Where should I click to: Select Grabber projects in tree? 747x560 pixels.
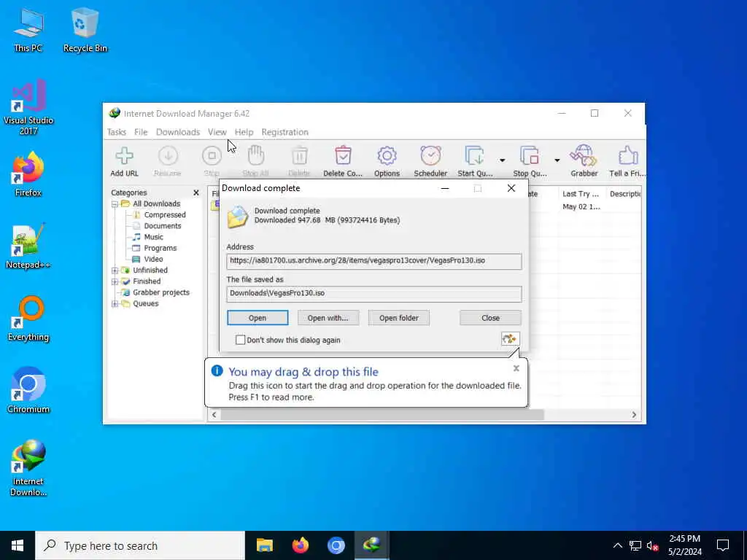[x=161, y=292]
